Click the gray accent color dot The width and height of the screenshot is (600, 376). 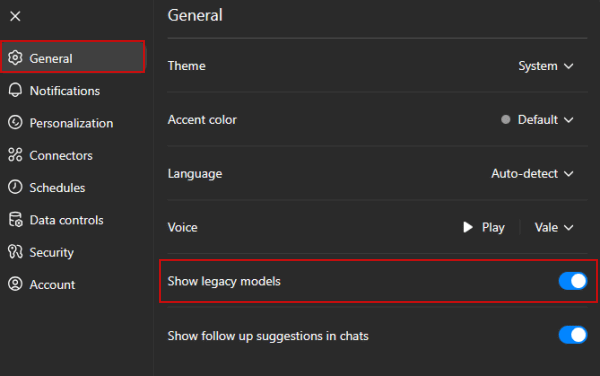[x=505, y=120]
